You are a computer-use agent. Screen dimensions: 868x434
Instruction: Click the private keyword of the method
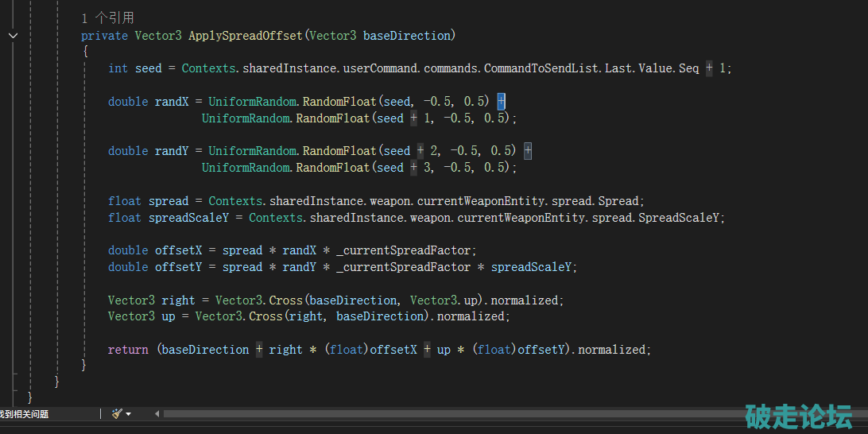tap(104, 36)
